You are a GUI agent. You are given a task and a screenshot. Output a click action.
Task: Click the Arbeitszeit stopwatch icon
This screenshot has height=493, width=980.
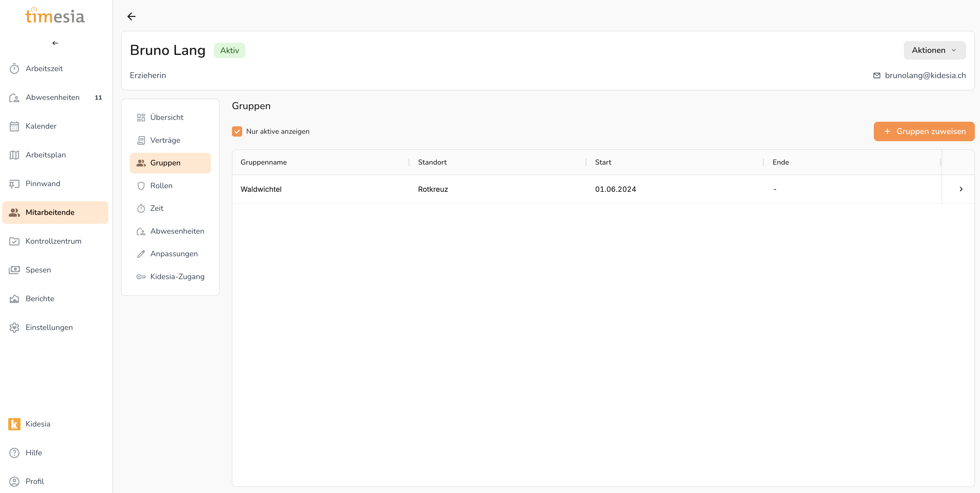pyautogui.click(x=14, y=69)
